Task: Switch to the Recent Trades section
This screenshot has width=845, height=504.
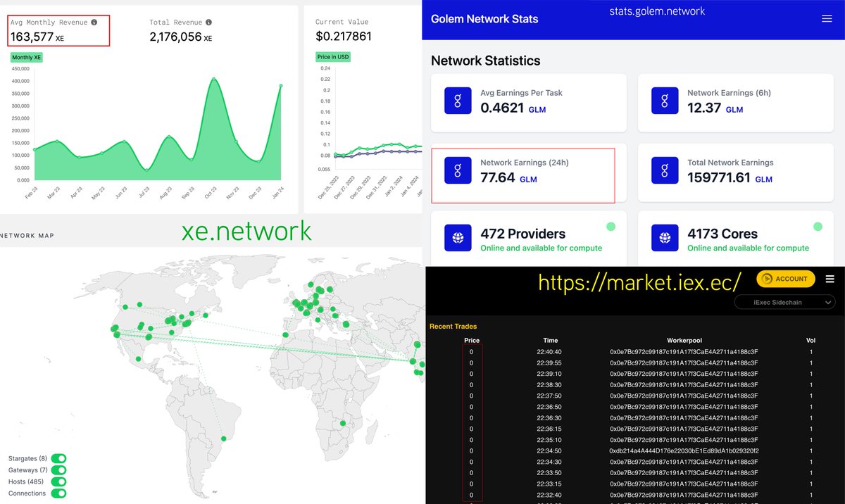Action: point(452,326)
